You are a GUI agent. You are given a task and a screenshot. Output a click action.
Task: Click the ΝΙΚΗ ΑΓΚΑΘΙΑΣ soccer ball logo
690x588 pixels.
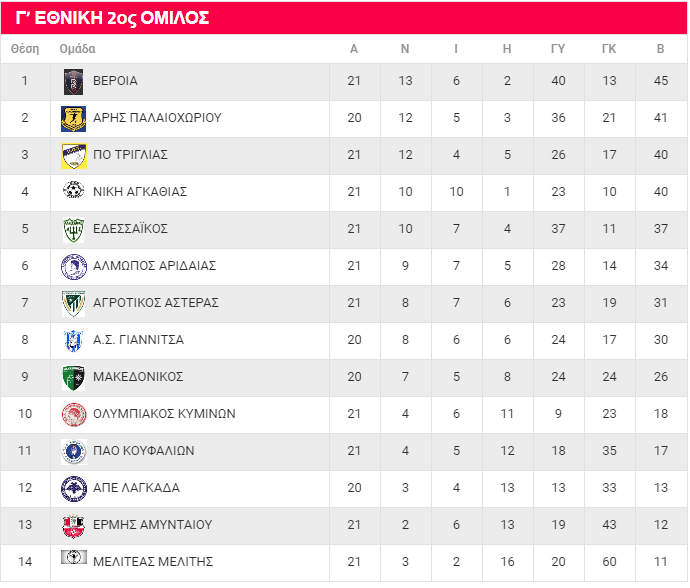(x=73, y=190)
